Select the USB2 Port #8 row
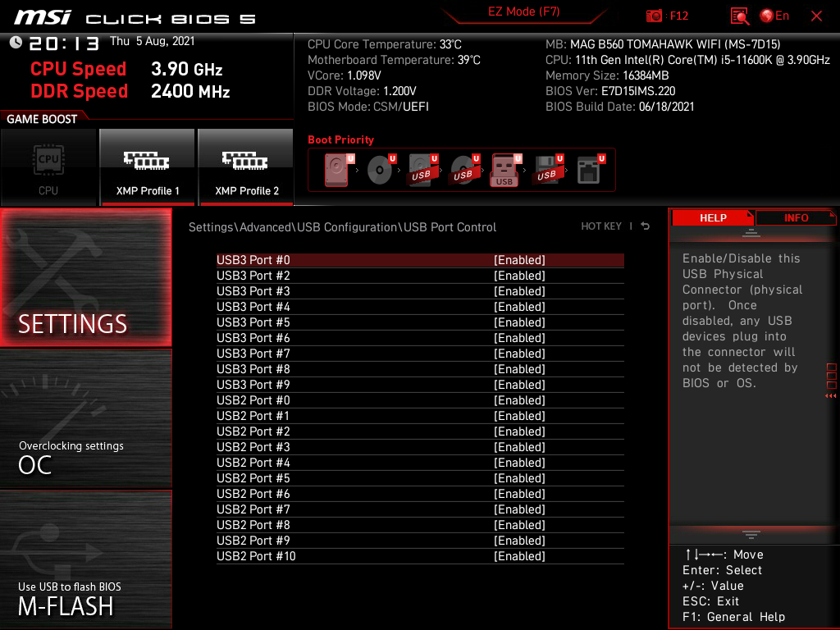The height and width of the screenshot is (630, 840). click(420, 525)
